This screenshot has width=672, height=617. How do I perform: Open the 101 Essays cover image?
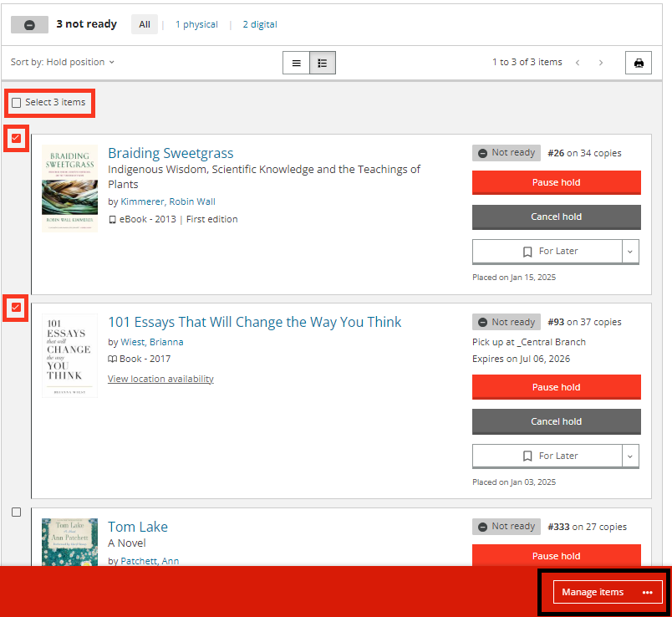click(x=70, y=356)
